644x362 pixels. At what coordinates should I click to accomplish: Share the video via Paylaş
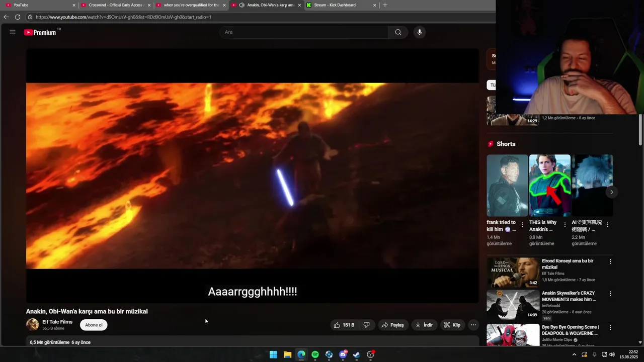pyautogui.click(x=392, y=325)
